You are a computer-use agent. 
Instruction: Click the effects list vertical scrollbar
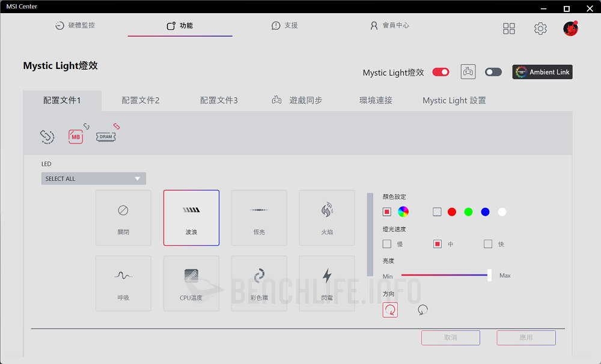370,234
